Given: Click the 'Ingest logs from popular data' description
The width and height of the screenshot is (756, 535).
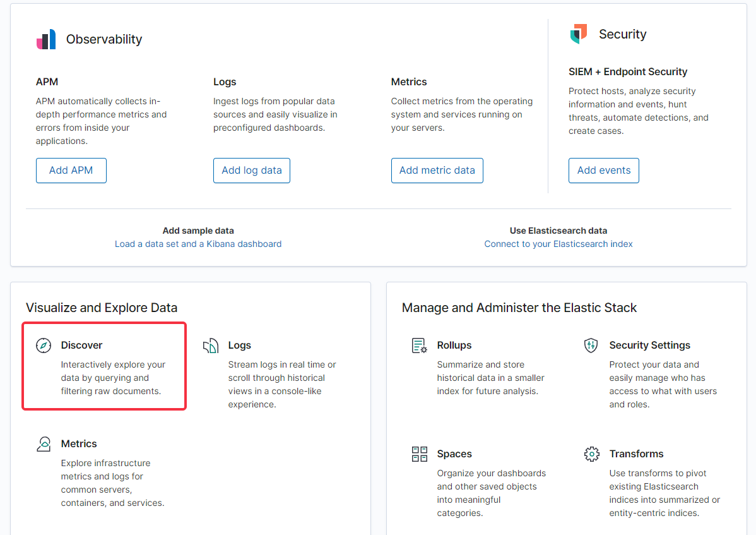Looking at the screenshot, I should (275, 114).
